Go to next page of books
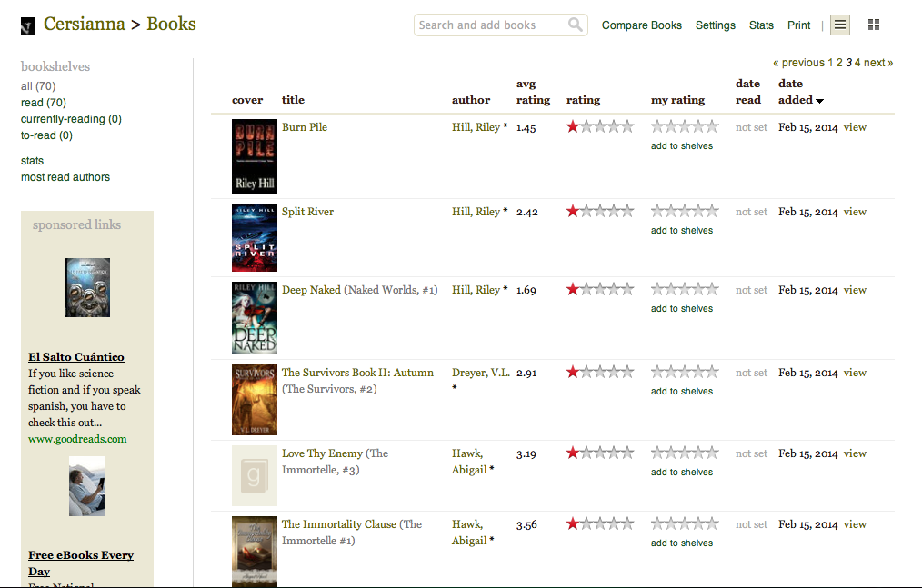Image resolution: width=922 pixels, height=588 pixels. (877, 63)
